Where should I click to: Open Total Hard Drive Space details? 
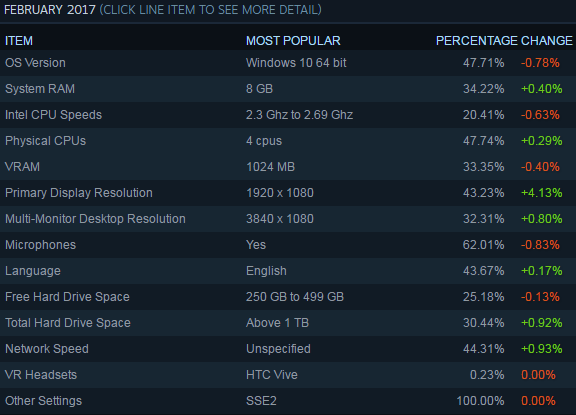288,324
